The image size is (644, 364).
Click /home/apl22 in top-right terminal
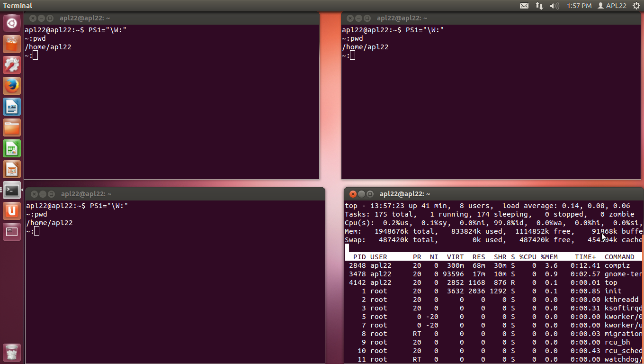(365, 47)
